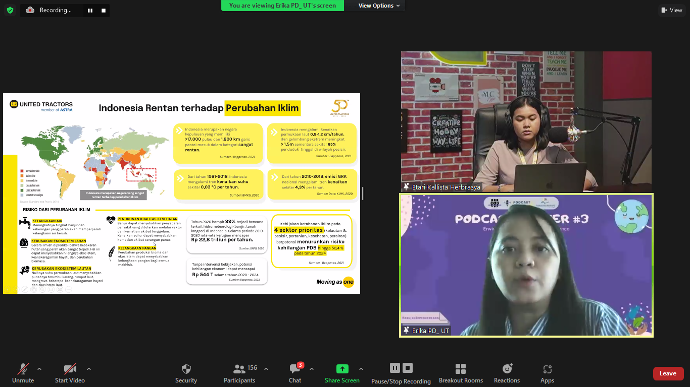Expand the arrow next to Share Screen
The width and height of the screenshot is (690, 387).
pyautogui.click(x=361, y=369)
